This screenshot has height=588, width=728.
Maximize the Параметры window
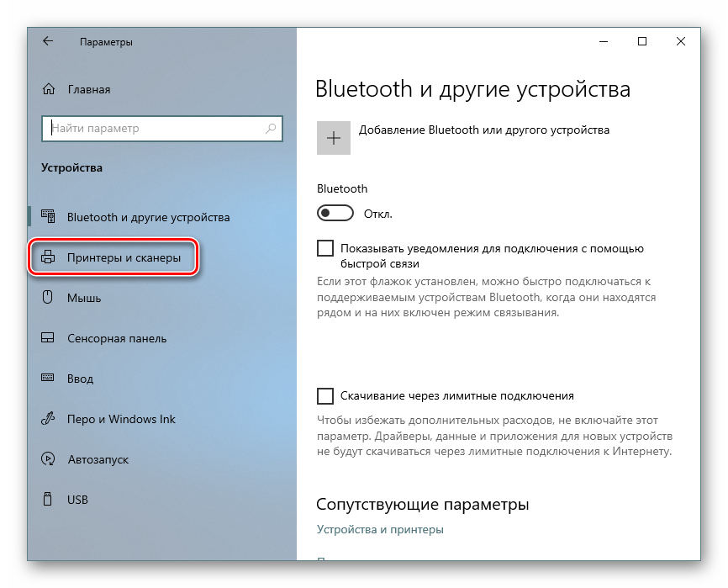pos(642,41)
